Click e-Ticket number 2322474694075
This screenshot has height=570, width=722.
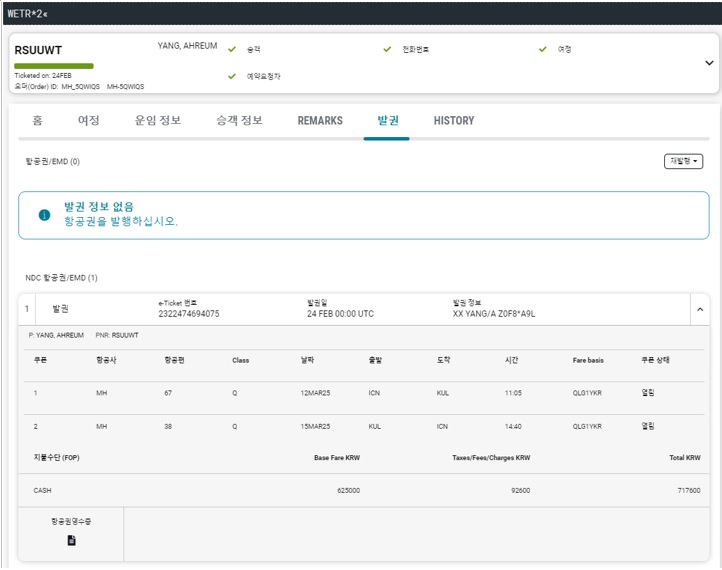coord(189,314)
